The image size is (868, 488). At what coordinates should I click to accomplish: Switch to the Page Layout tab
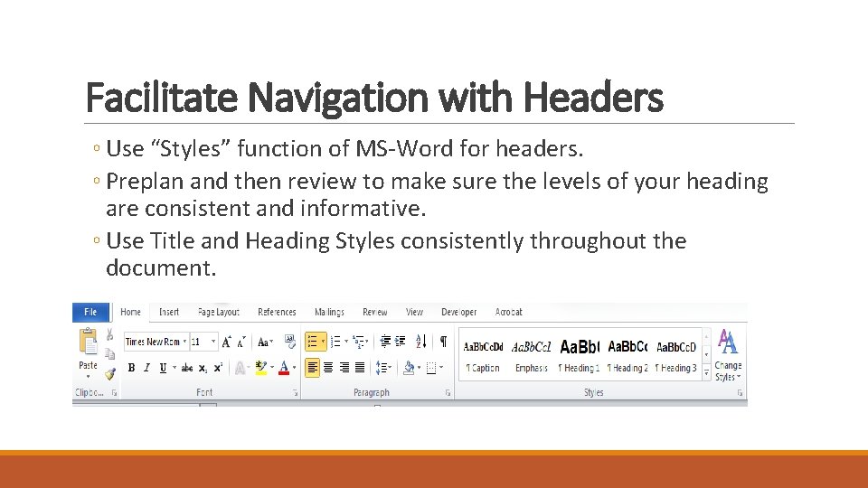pos(219,312)
